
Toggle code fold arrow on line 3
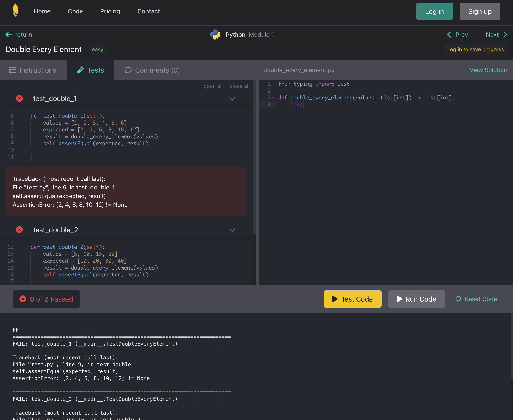[x=274, y=98]
